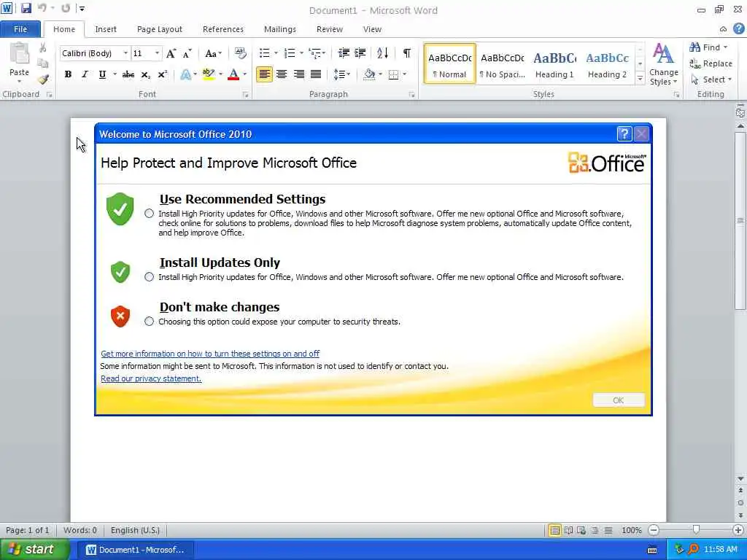Apply the Heading 1 style
The image size is (747, 560).
tap(554, 64)
